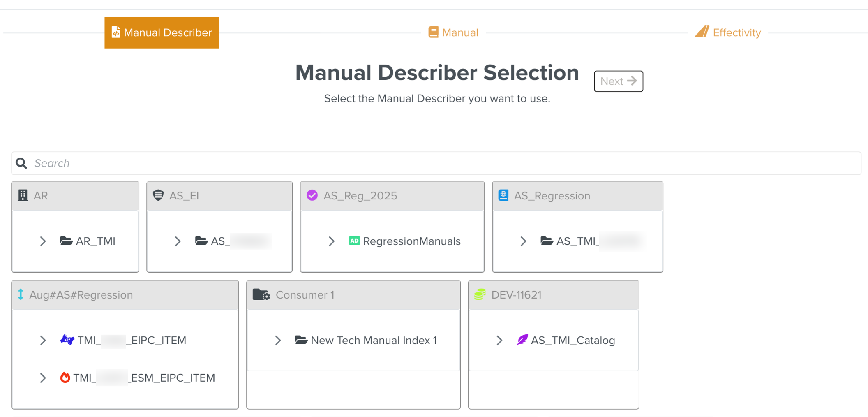
Task: Click the shield icon on the AS_EI card
Action: pos(158,195)
